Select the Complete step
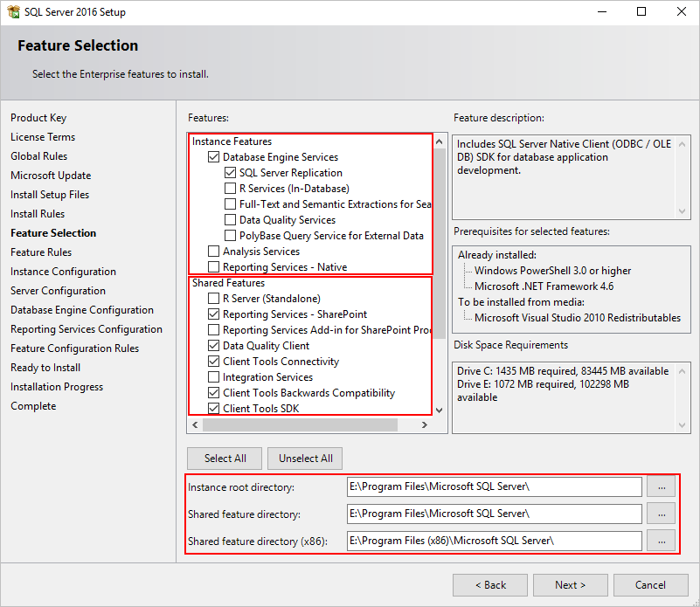Viewport: 700px width, 607px height. pos(33,406)
